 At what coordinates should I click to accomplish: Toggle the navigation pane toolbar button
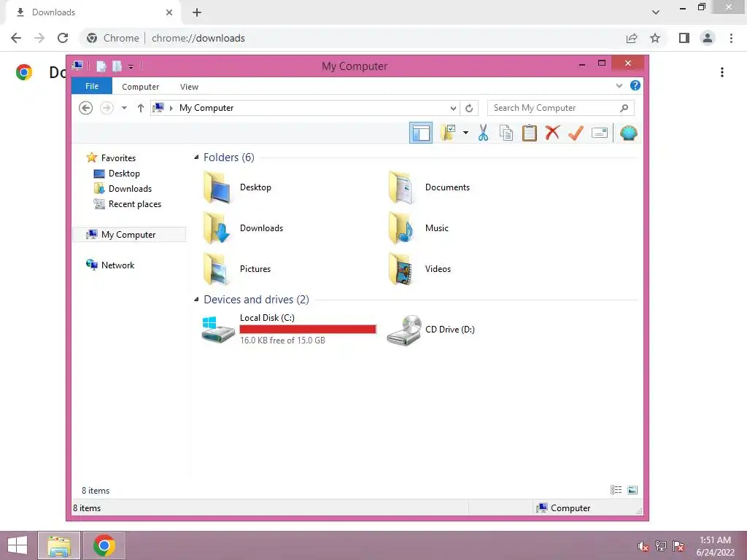tap(421, 133)
